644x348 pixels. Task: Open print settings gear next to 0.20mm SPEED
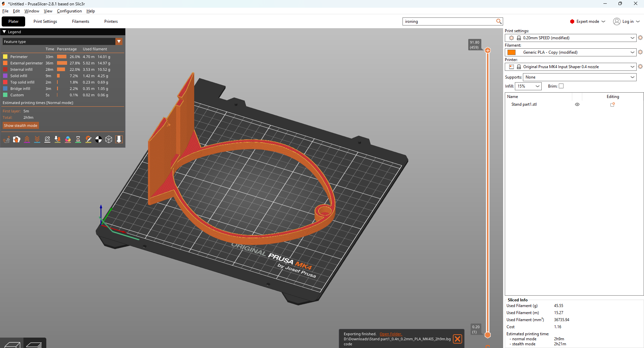640,38
